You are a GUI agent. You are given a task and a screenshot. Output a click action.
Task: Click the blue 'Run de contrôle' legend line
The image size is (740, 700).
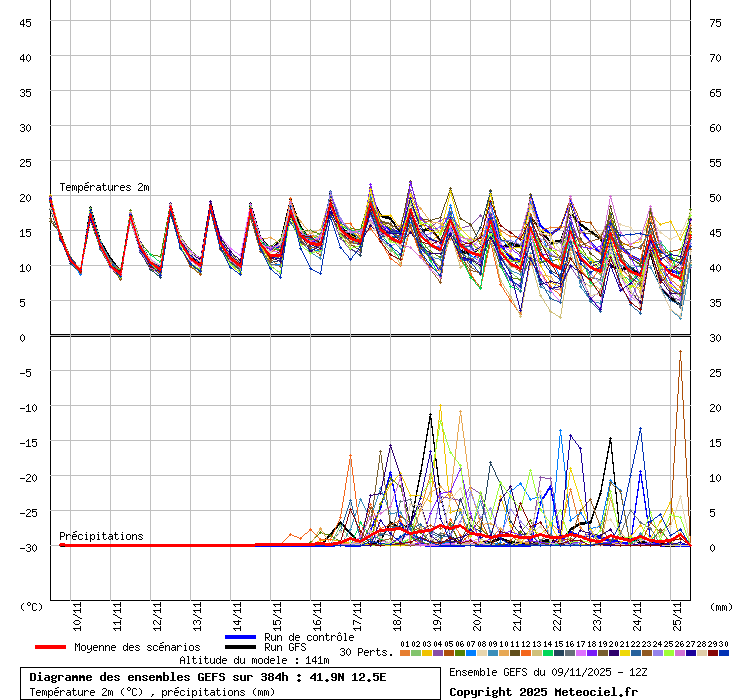[240, 637]
